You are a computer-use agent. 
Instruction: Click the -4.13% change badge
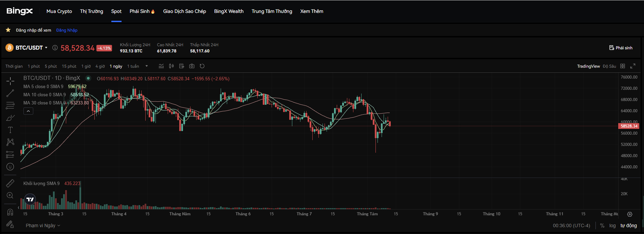[x=104, y=48]
